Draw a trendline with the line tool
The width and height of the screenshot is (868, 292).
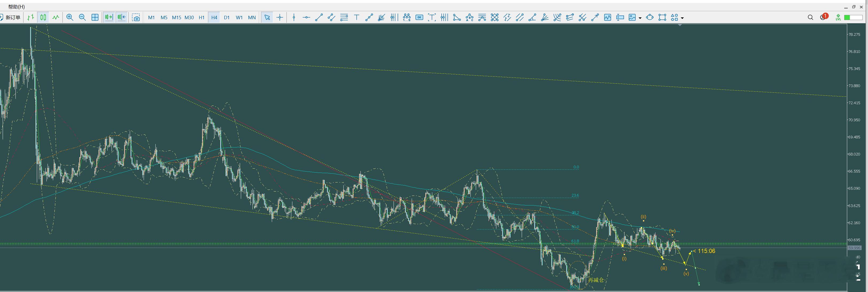tap(319, 18)
